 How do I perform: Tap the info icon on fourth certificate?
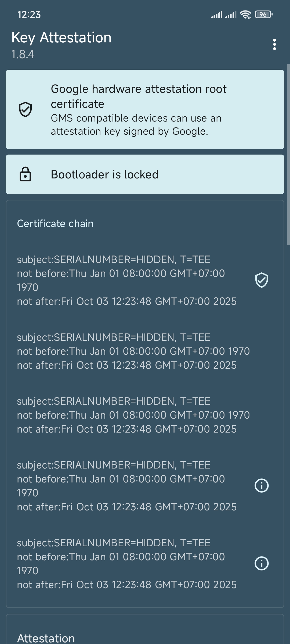261,485
